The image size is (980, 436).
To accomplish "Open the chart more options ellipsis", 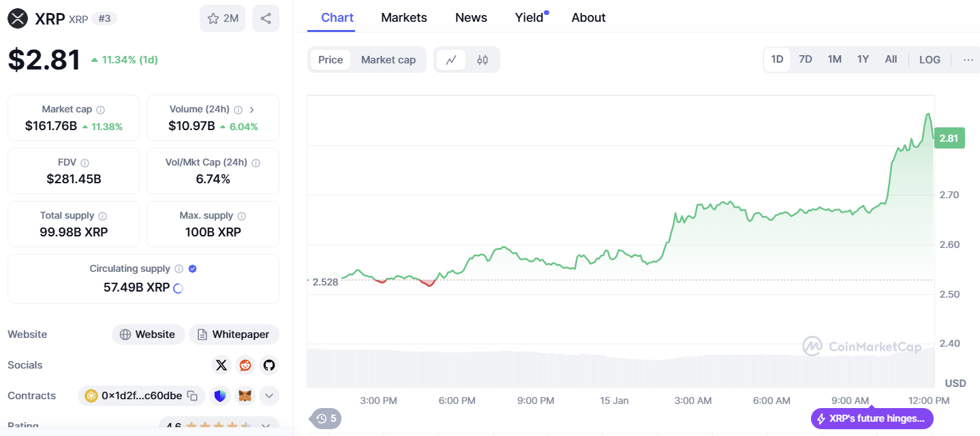I will tap(968, 60).
